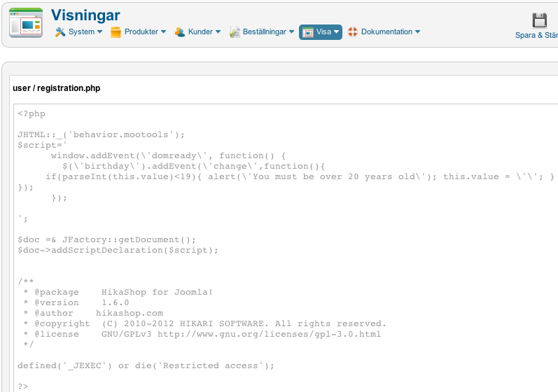
Task: Expand the Kunder dropdown arrow
Action: [x=218, y=31]
